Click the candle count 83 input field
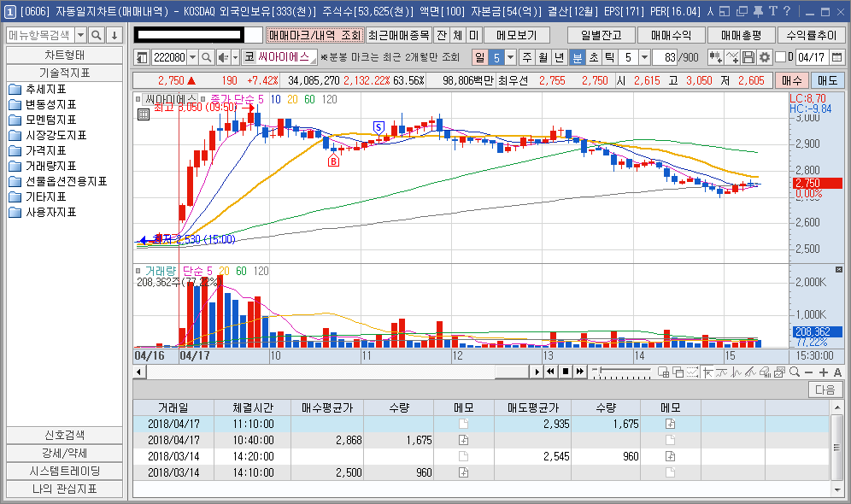Screen dimensions: 851x504 click(666, 57)
